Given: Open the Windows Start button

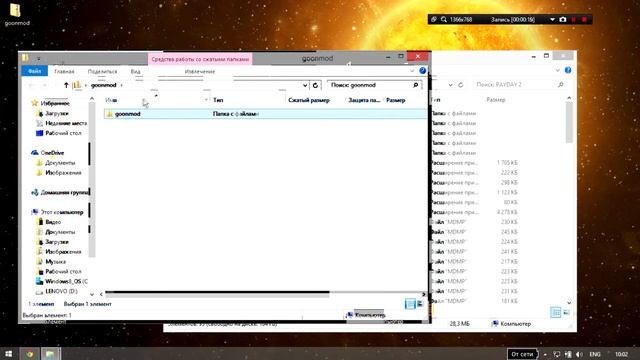Looking at the screenshot, I should tap(9, 353).
